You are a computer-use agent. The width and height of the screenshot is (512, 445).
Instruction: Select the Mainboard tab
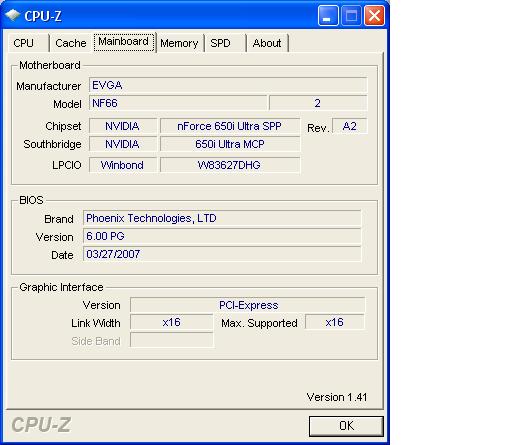point(124,42)
